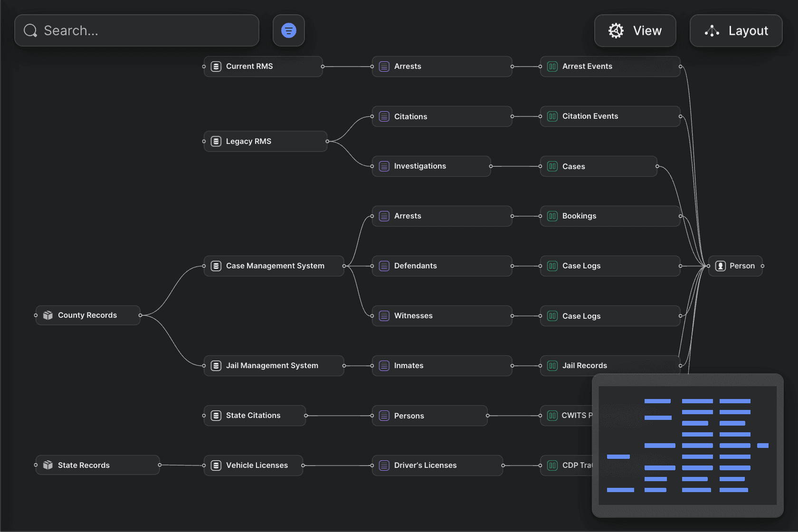Open the Layout options button
Screen dimensions: 798x532
point(735,31)
